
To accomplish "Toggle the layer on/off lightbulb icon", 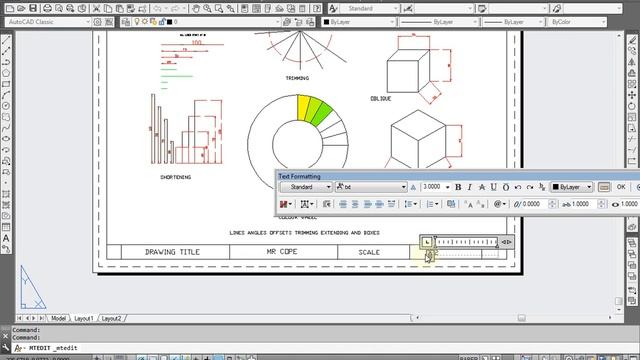I will tap(137, 22).
